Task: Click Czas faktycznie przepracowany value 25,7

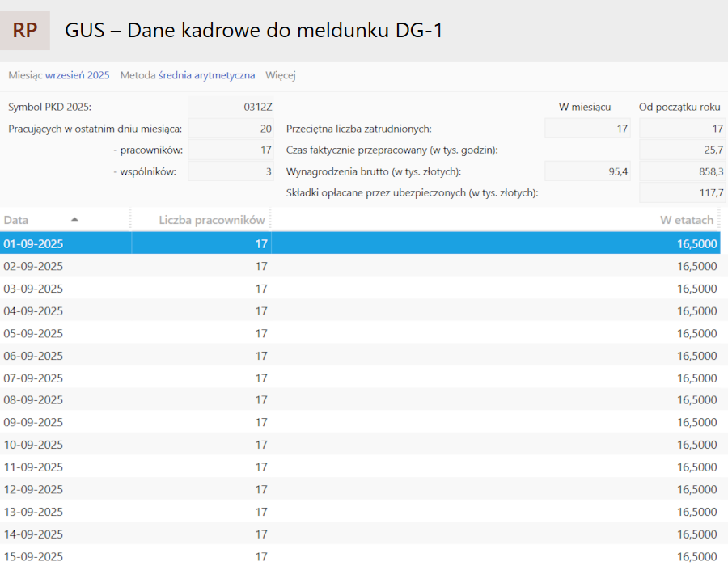Action: pyautogui.click(x=682, y=150)
